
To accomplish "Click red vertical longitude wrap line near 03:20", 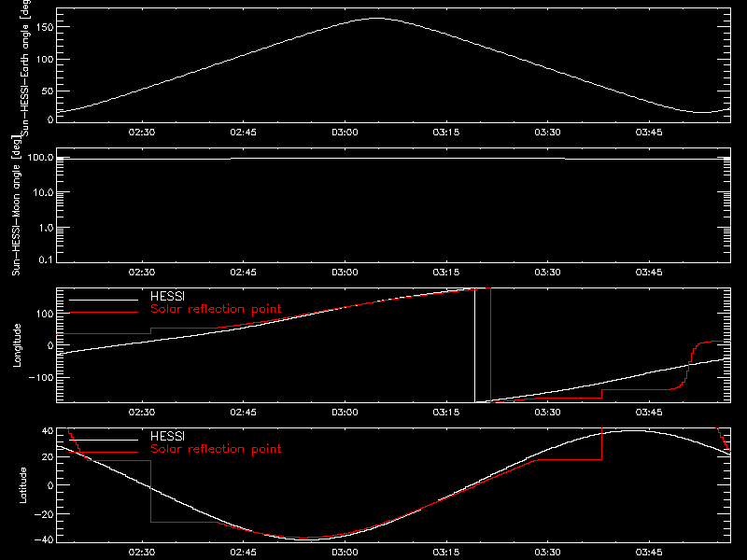I will tap(491, 345).
